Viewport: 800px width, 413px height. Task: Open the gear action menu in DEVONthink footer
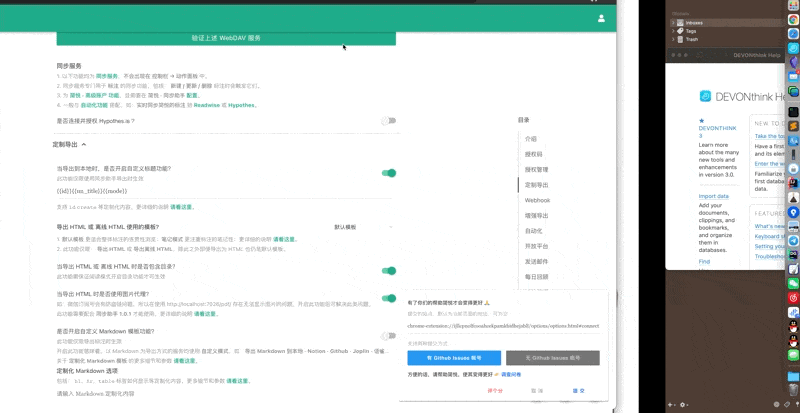pos(683,405)
